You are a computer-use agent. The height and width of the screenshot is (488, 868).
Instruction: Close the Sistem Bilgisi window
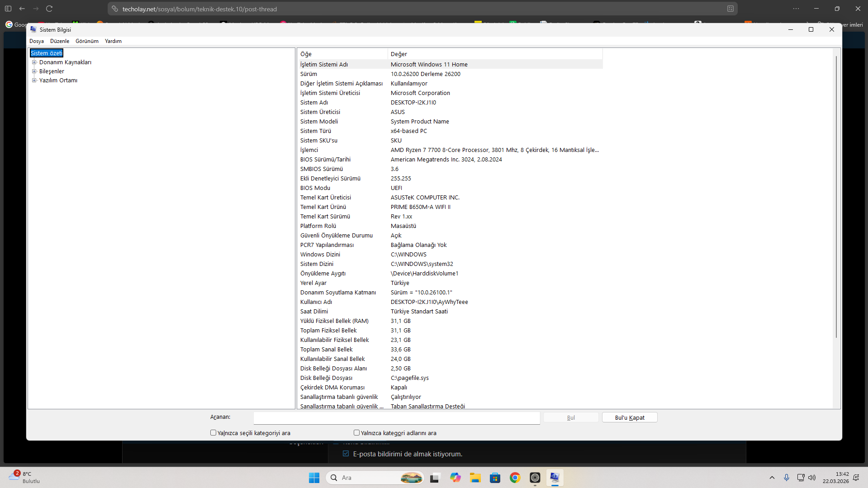coord(832,29)
